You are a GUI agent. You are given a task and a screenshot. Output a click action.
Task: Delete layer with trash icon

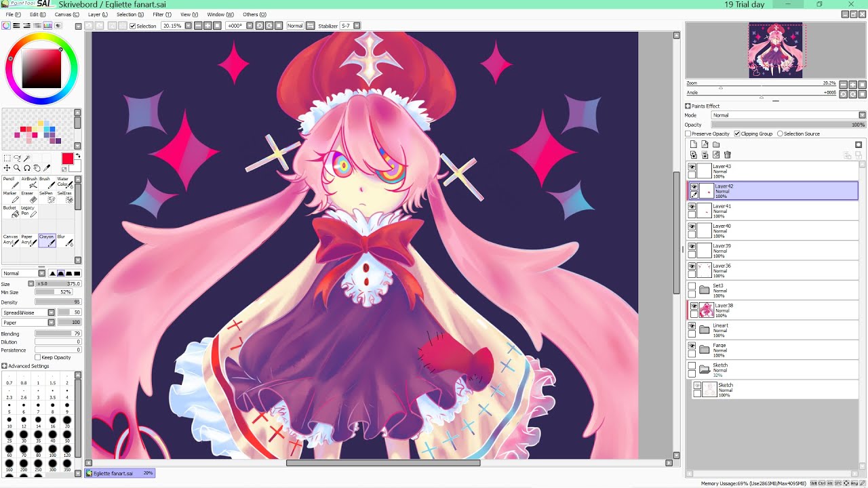728,155
